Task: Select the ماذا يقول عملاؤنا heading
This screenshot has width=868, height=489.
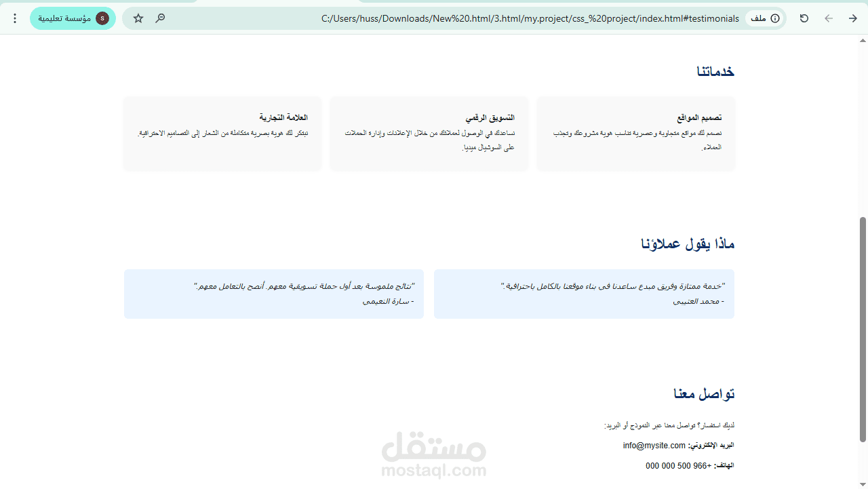Action: tap(688, 243)
